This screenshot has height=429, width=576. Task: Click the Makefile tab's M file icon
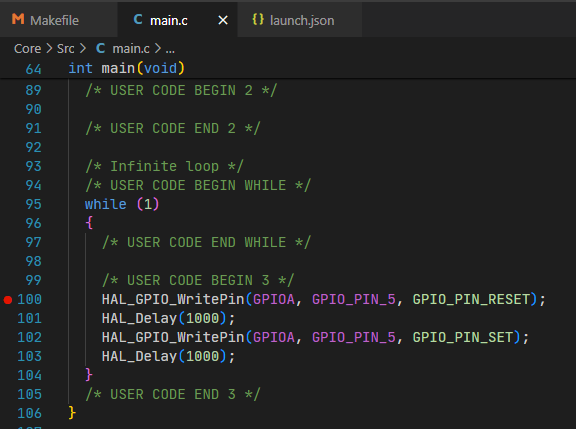18,19
